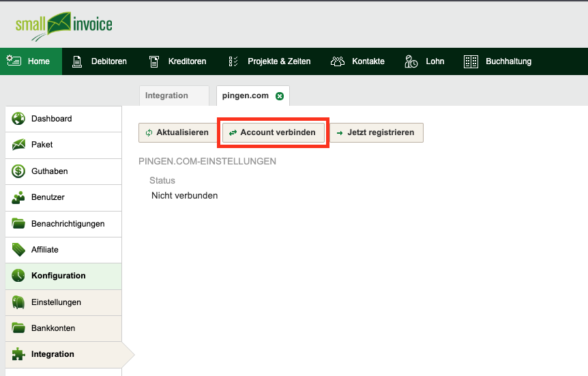
Task: Select the pingen.com tab label
Action: click(x=246, y=96)
